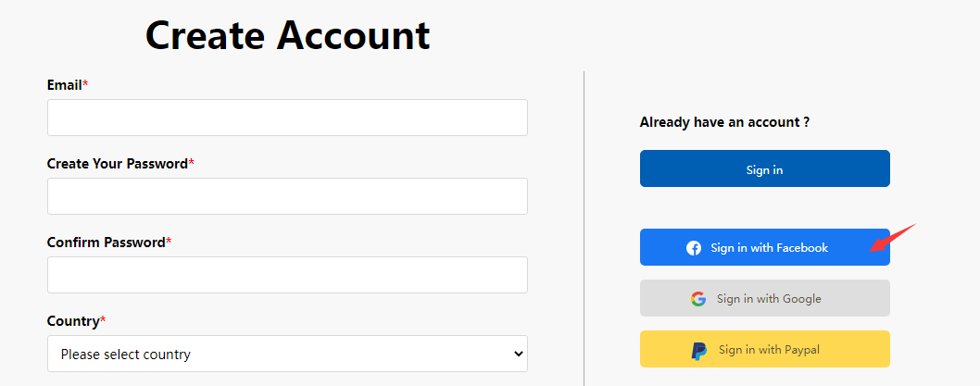This screenshot has height=386, width=980.
Task: Click the Google G logo icon
Action: [x=698, y=299]
